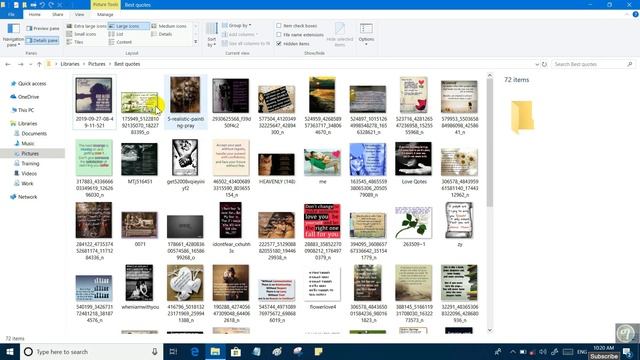Switch to the Manage ribbon tab

(105, 14)
